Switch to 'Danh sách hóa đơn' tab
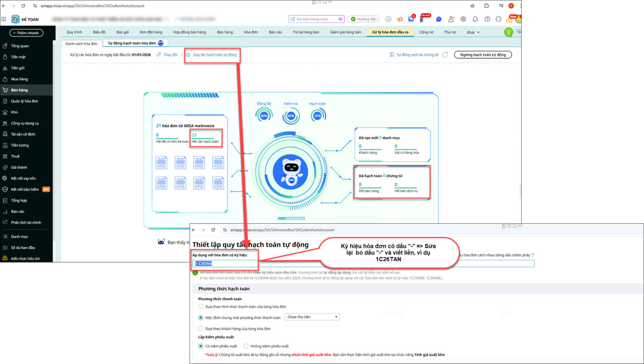 click(81, 43)
